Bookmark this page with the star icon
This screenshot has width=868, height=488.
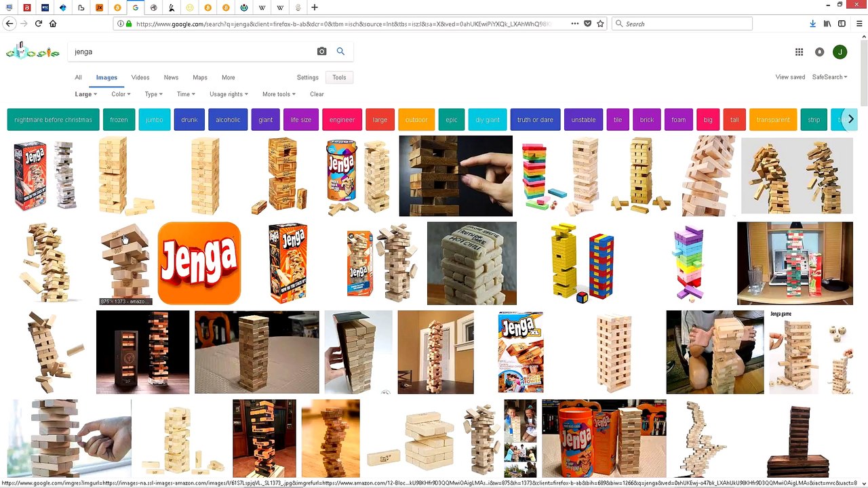coord(600,24)
